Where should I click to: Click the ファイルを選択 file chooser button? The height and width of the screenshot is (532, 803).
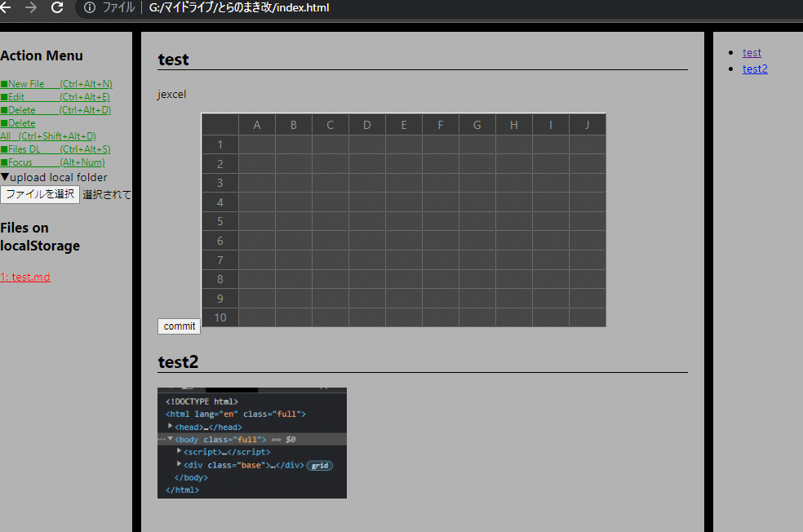coord(40,194)
